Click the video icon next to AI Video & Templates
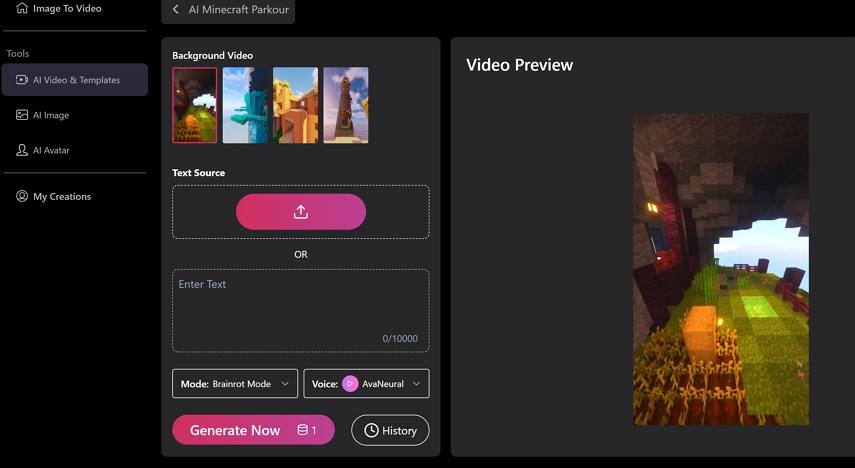855x468 pixels. (22, 80)
